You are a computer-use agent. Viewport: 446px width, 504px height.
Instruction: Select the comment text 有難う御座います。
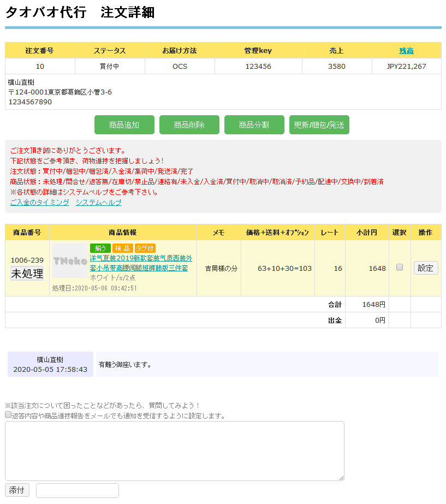tap(125, 365)
